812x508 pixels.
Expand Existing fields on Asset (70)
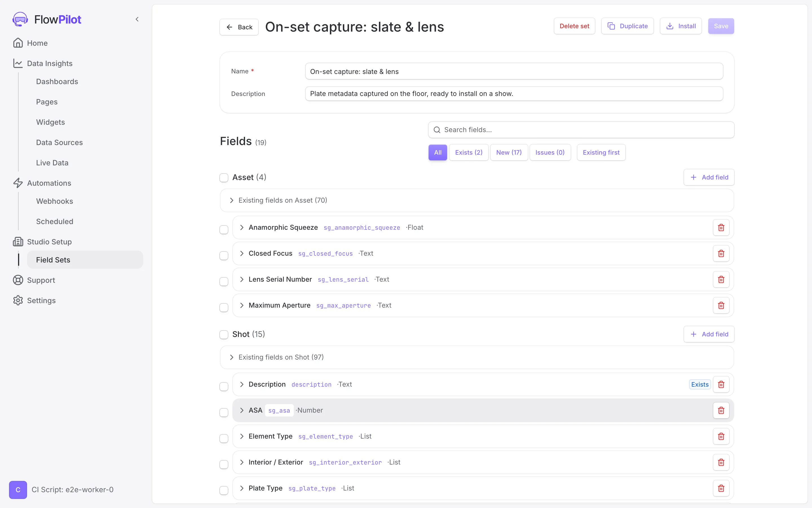[x=477, y=200]
